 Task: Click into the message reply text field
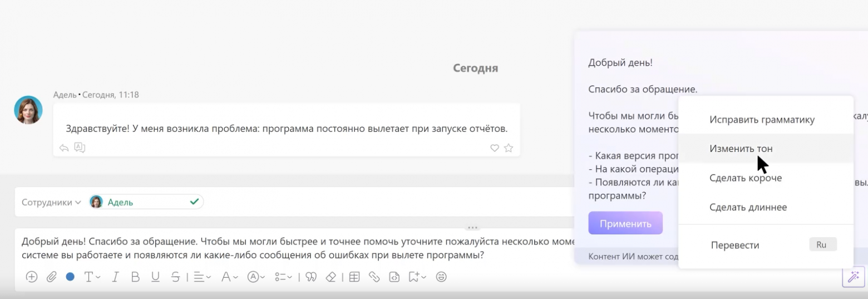[x=295, y=249]
